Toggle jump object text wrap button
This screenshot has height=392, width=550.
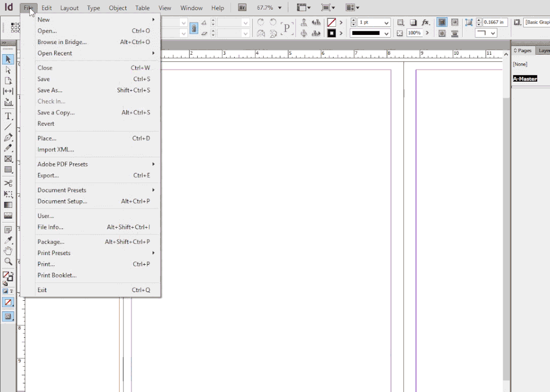coord(454,34)
